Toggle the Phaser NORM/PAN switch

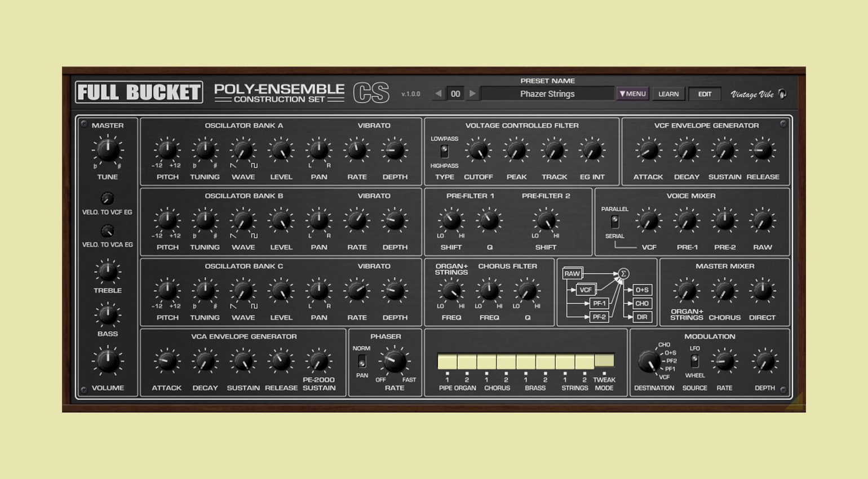point(362,361)
